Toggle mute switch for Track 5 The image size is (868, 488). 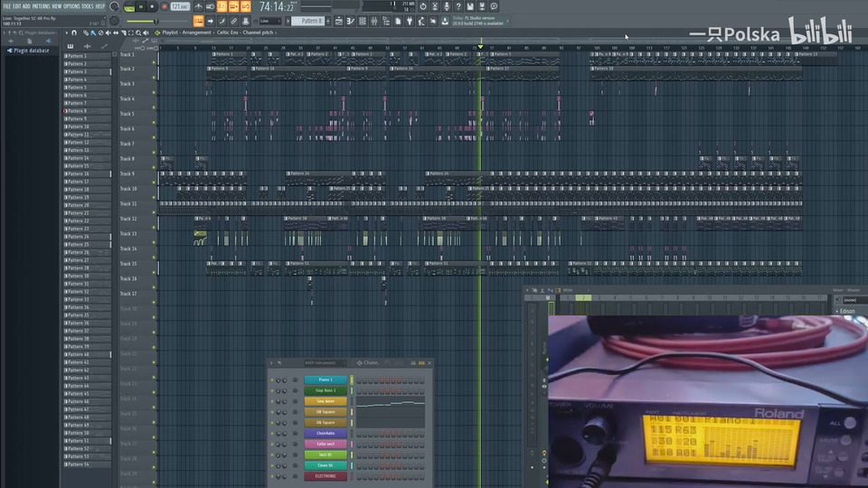click(154, 122)
